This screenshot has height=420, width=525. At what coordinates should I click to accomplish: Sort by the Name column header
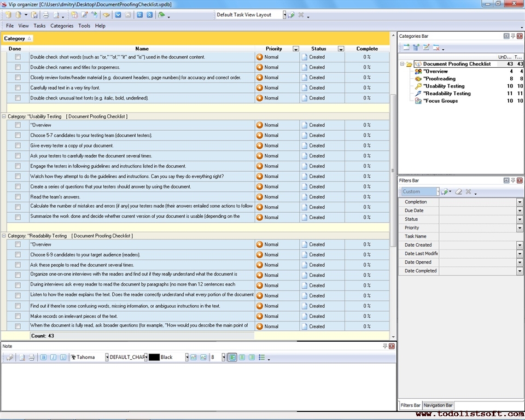[x=142, y=49]
